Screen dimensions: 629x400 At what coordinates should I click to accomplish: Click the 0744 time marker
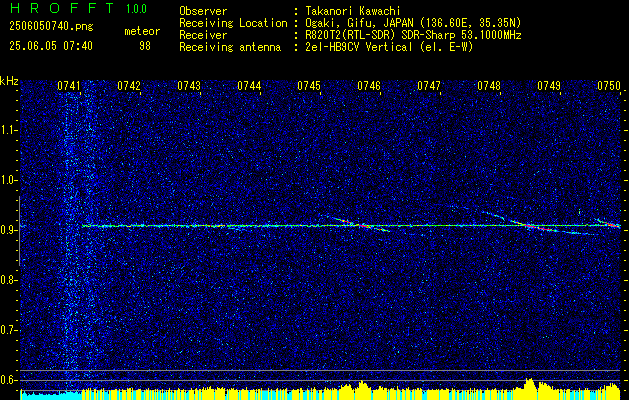249,86
